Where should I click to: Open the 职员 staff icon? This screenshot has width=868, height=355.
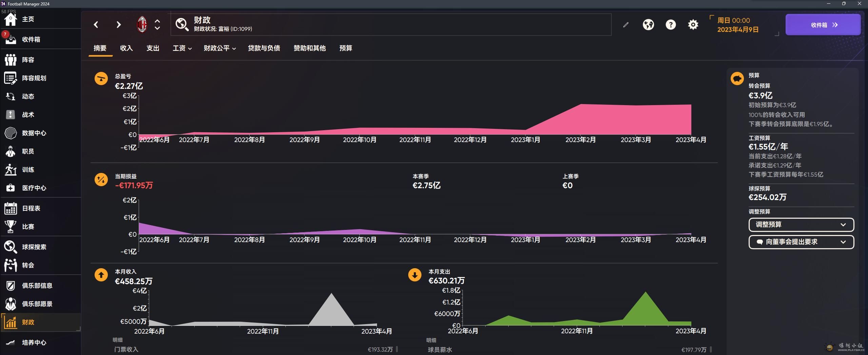click(x=11, y=151)
